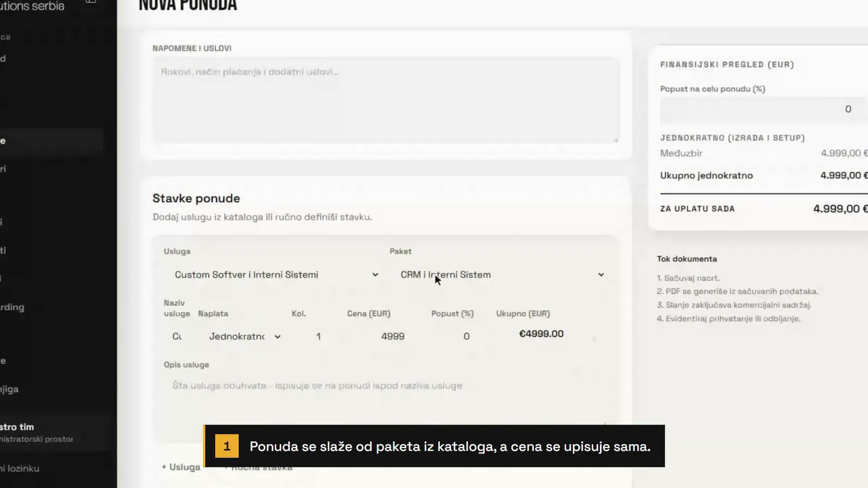The height and width of the screenshot is (488, 868).
Task: Click step 1. Sačuvaj nacrt.
Action: tap(688, 278)
